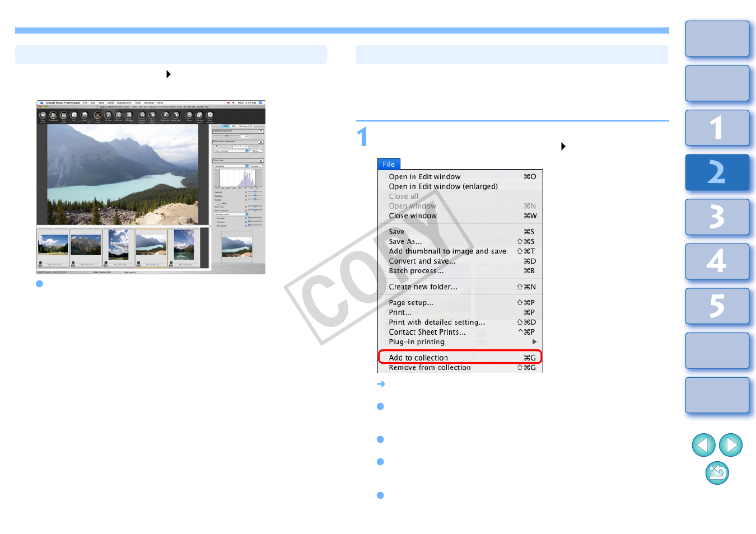Click the Contrast slider
The width and height of the screenshot is (756, 534).
coord(255,192)
